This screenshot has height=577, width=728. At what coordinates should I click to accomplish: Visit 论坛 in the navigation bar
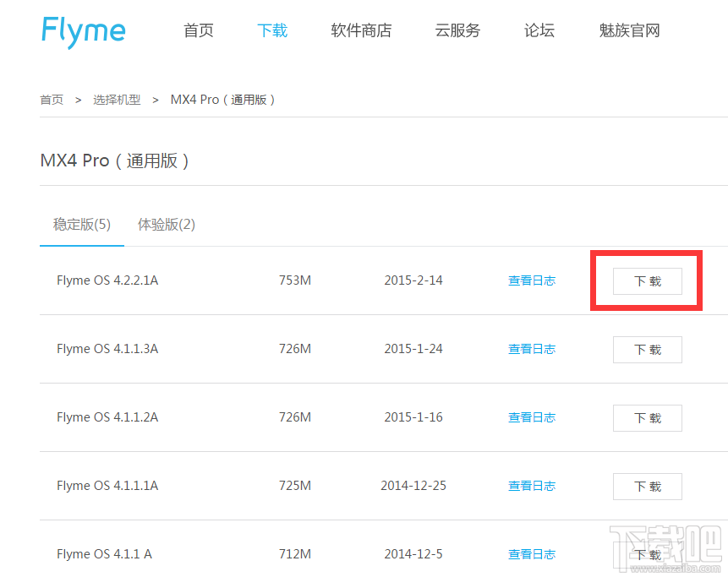coord(539,31)
